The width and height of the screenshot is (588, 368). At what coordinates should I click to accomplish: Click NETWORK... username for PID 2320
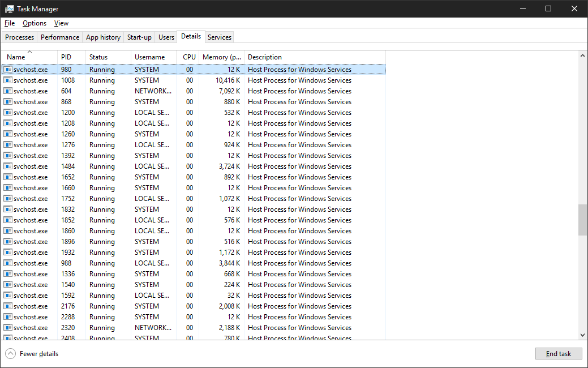click(x=153, y=327)
